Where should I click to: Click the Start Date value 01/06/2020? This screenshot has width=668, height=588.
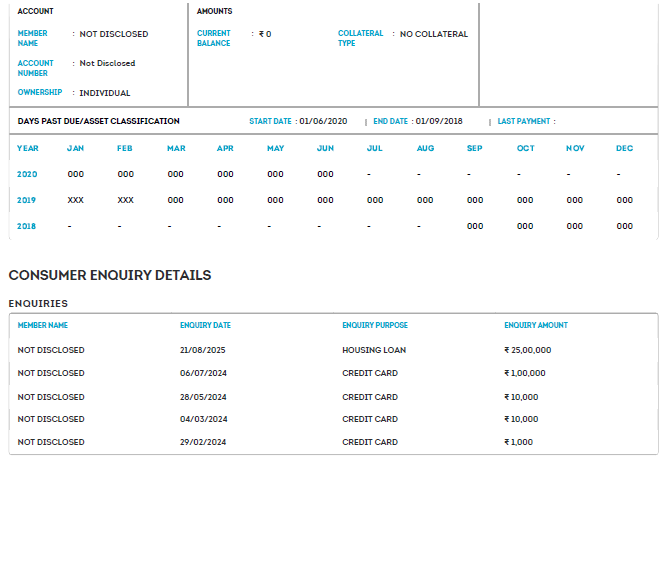pos(322,121)
